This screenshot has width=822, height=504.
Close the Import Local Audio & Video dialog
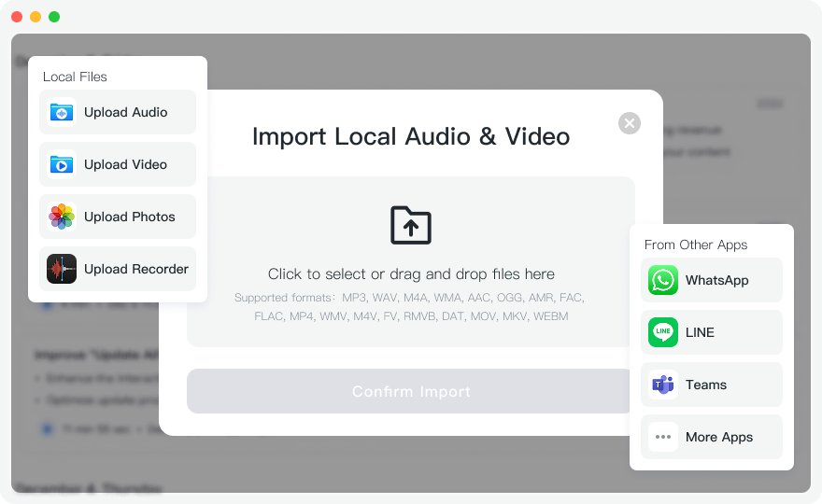click(630, 123)
